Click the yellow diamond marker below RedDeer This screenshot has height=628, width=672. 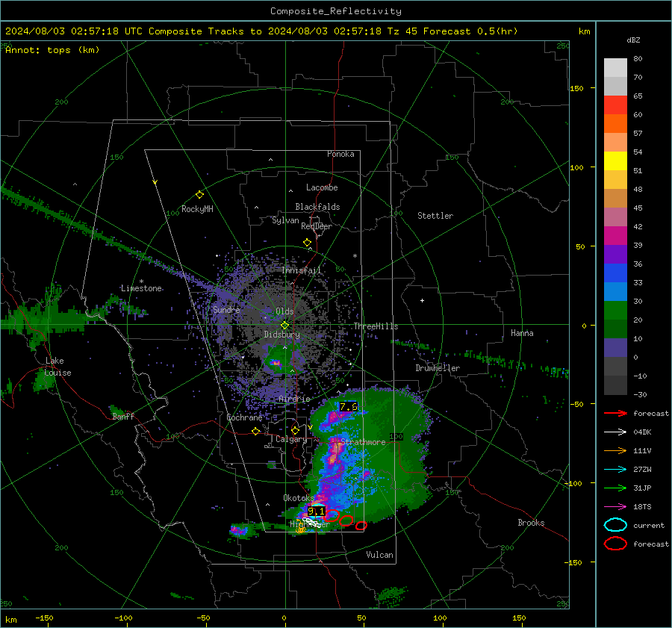click(x=307, y=243)
